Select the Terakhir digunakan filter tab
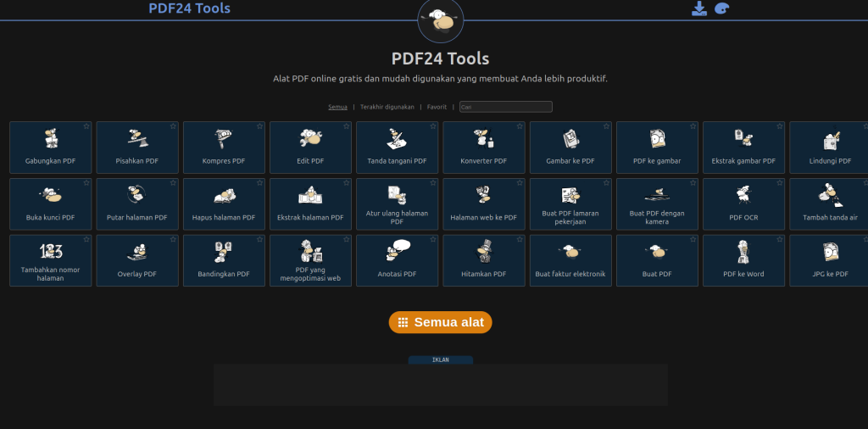868x429 pixels. click(x=387, y=107)
